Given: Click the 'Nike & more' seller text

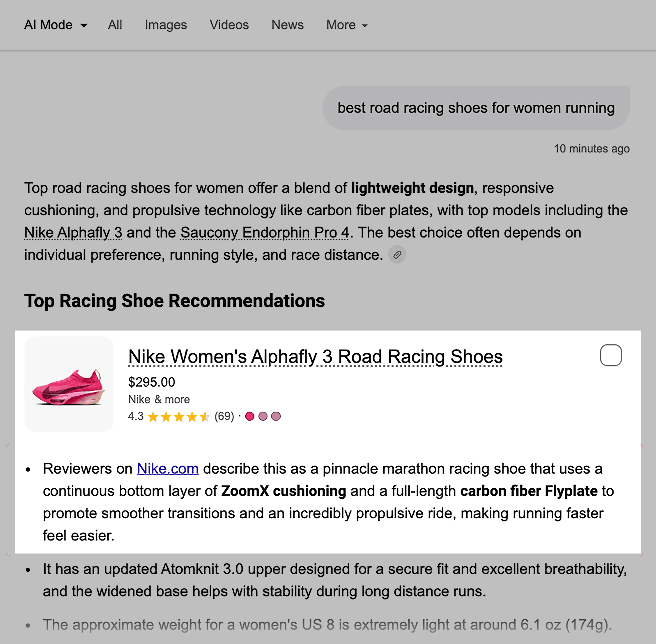Looking at the screenshot, I should tap(159, 400).
